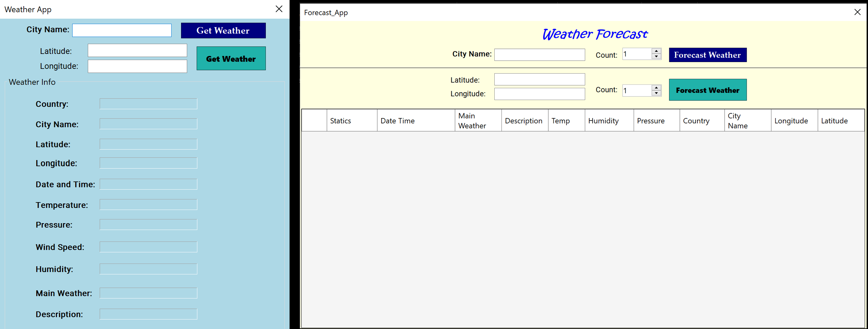Click the Longitude column header
Viewport: 868px width, 329px height.
click(x=794, y=120)
